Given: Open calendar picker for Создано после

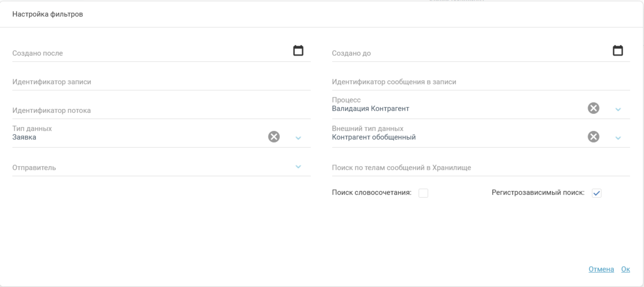Looking at the screenshot, I should click(298, 51).
